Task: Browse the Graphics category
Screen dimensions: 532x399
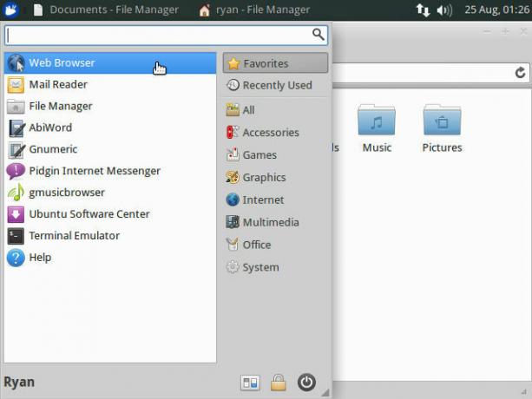Action: coord(275,177)
